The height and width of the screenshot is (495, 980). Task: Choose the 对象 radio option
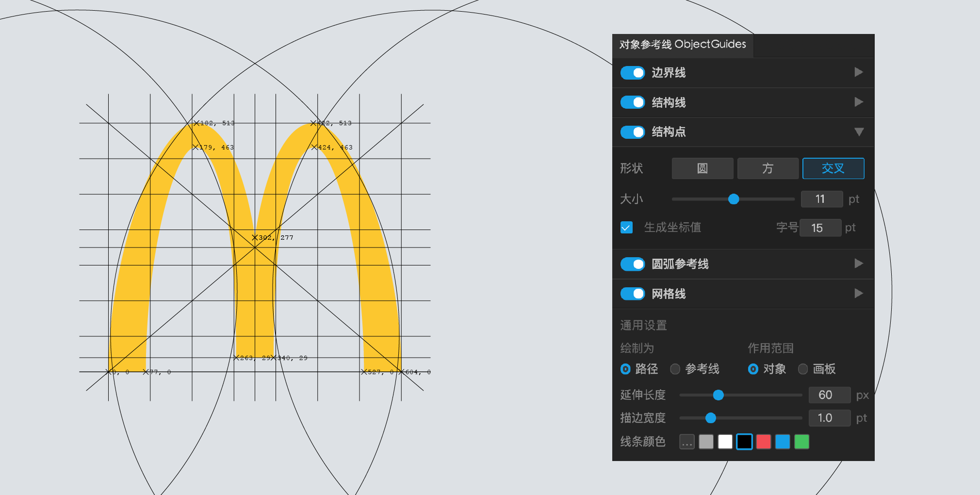(753, 369)
